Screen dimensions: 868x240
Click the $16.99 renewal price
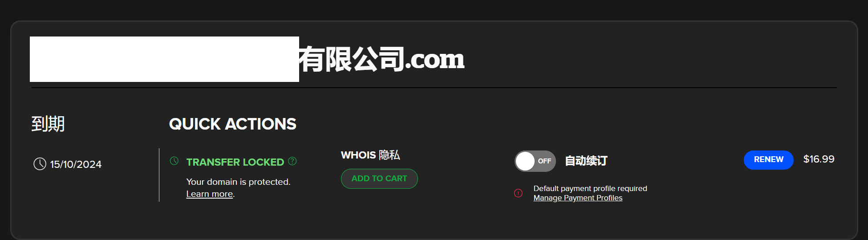819,159
